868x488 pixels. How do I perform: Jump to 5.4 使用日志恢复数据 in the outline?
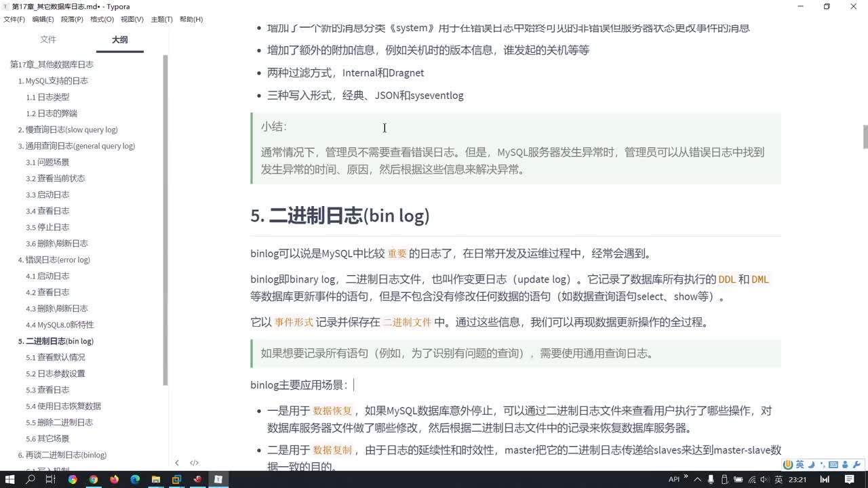click(x=64, y=406)
